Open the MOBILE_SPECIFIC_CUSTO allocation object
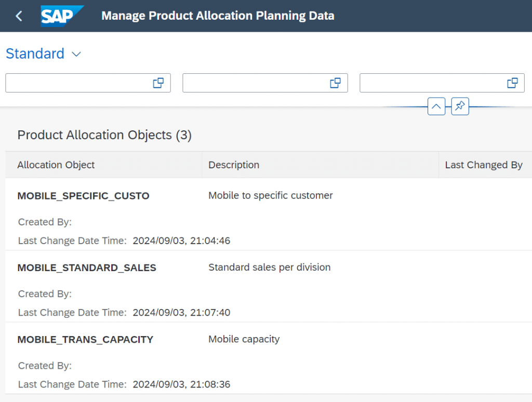 pos(84,196)
